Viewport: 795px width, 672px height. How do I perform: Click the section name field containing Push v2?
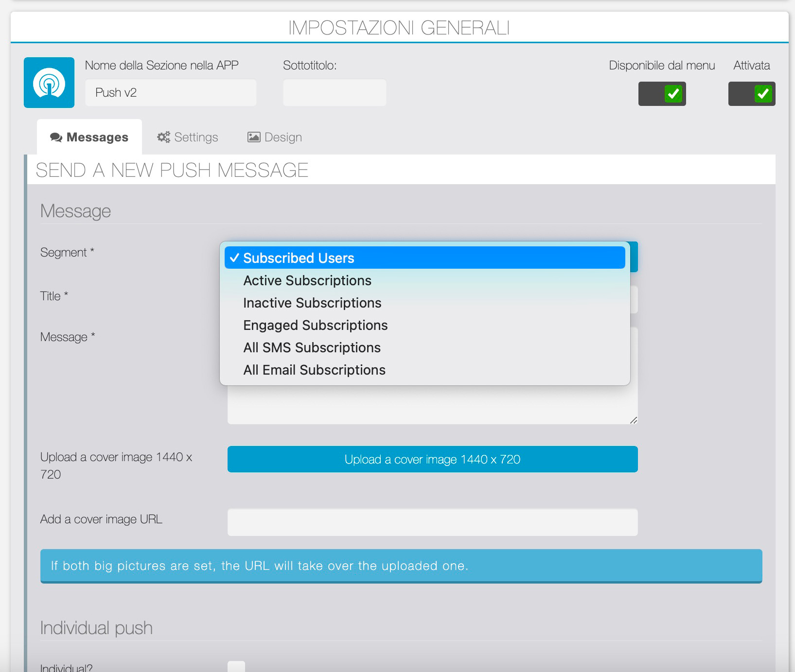coord(171,93)
